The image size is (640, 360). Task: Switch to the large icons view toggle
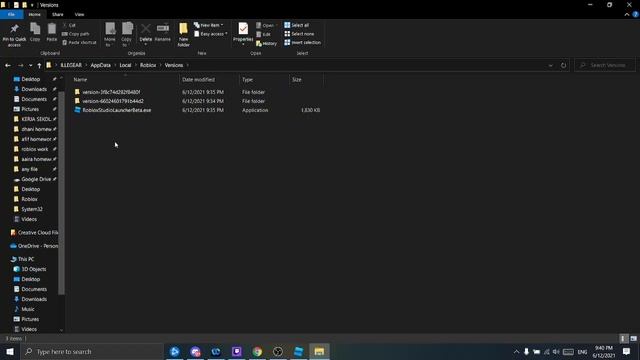point(633,338)
